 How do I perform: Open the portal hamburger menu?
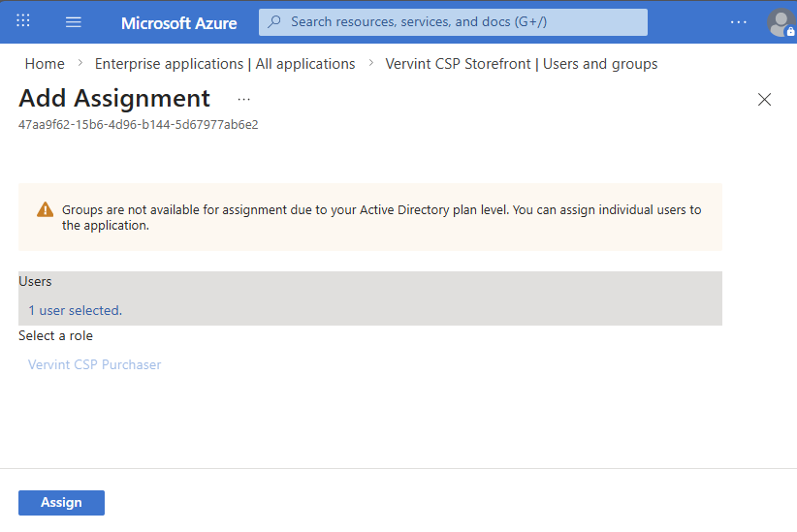coord(73,22)
